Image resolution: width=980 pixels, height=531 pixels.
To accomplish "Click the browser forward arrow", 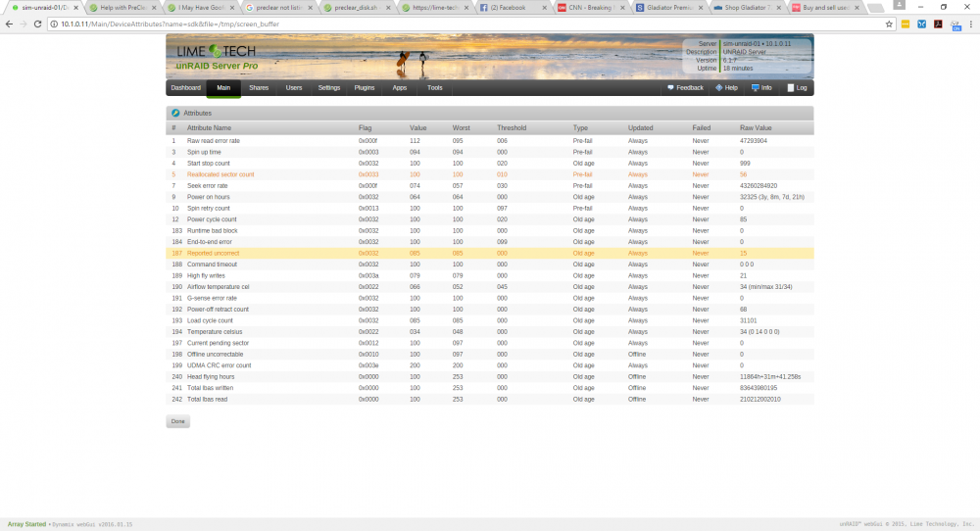I will 24,24.
